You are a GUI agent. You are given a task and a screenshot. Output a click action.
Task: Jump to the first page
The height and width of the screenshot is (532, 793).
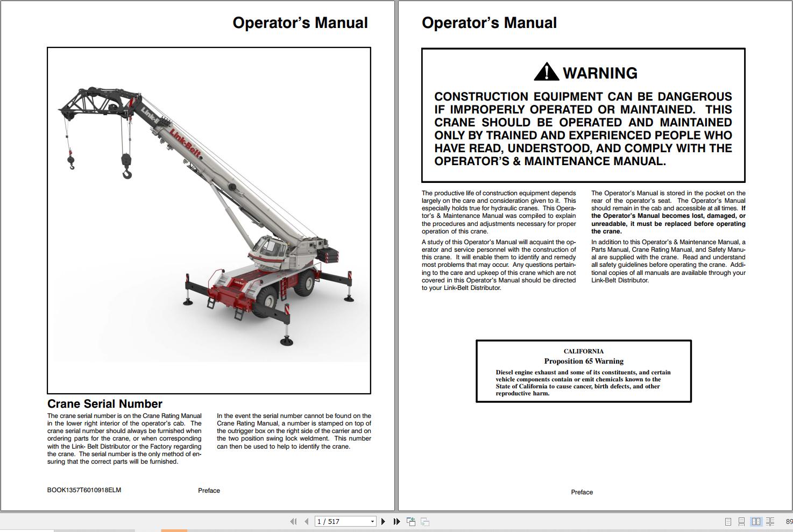[x=294, y=521]
